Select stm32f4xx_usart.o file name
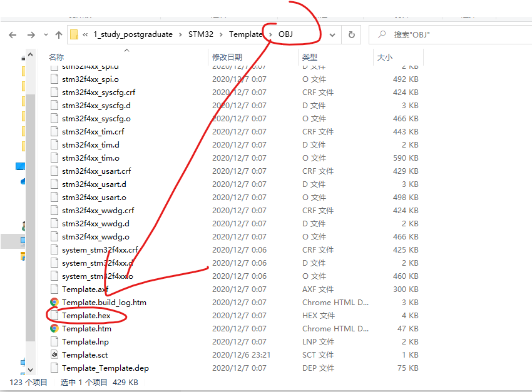The image size is (532, 392). [94, 197]
